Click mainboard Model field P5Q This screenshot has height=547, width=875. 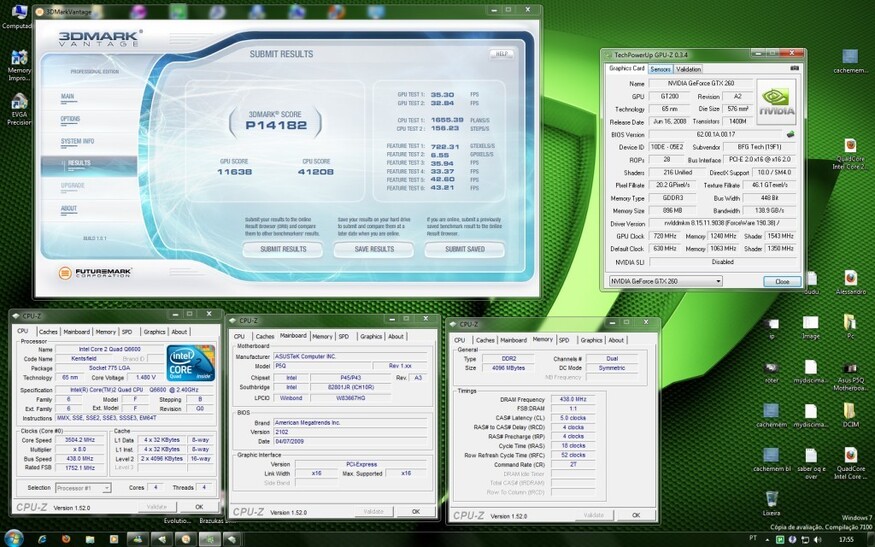[323, 366]
